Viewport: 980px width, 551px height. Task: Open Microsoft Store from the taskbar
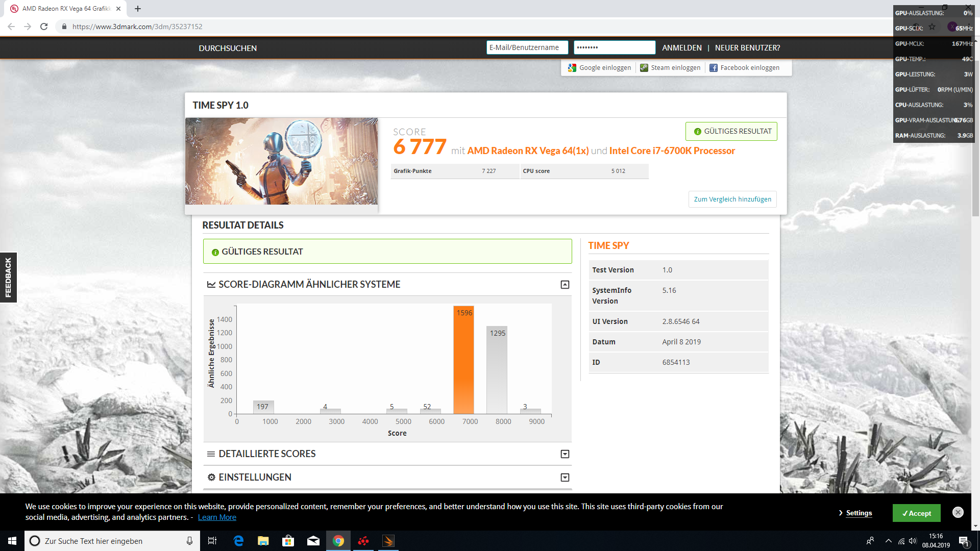coord(288,541)
